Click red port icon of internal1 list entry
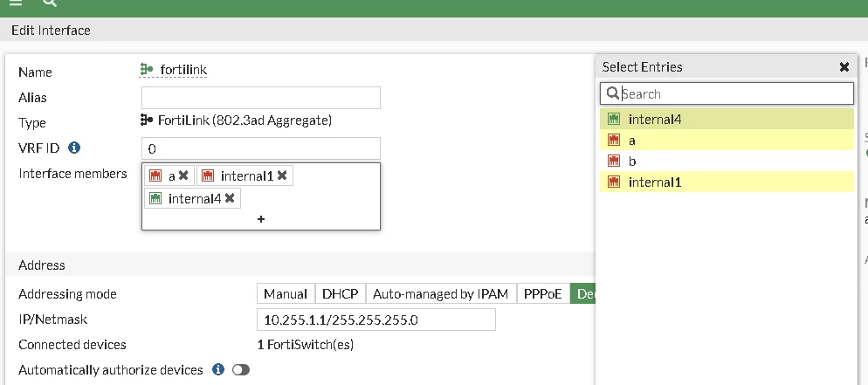The image size is (868, 385). pos(613,182)
